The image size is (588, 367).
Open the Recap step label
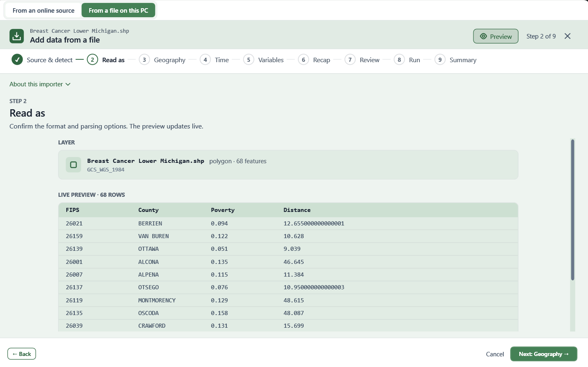coord(322,60)
